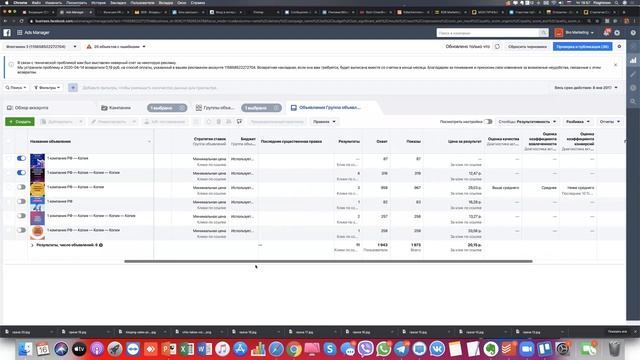Clear the selected ad set chip
Screen dimensions: 640x360
(x=276, y=108)
